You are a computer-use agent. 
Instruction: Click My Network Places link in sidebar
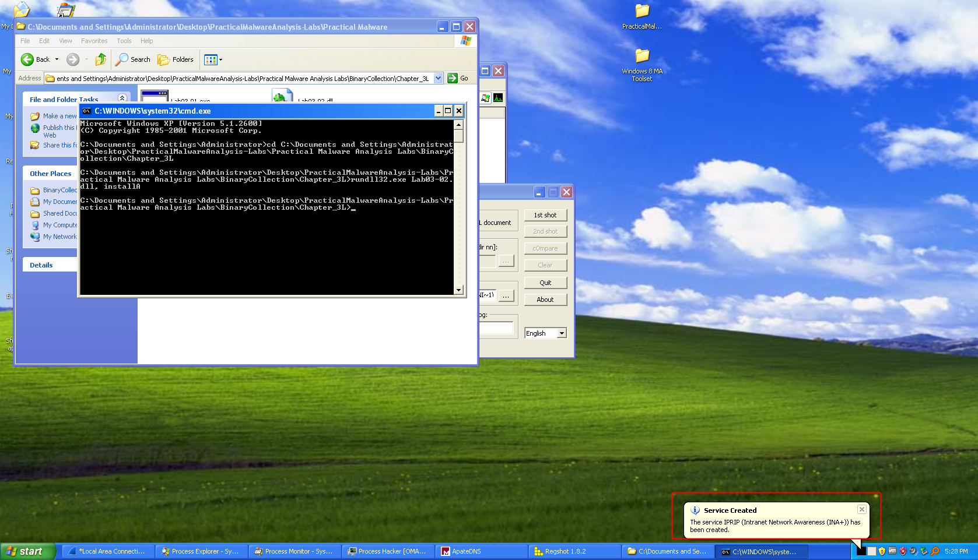[x=59, y=237]
